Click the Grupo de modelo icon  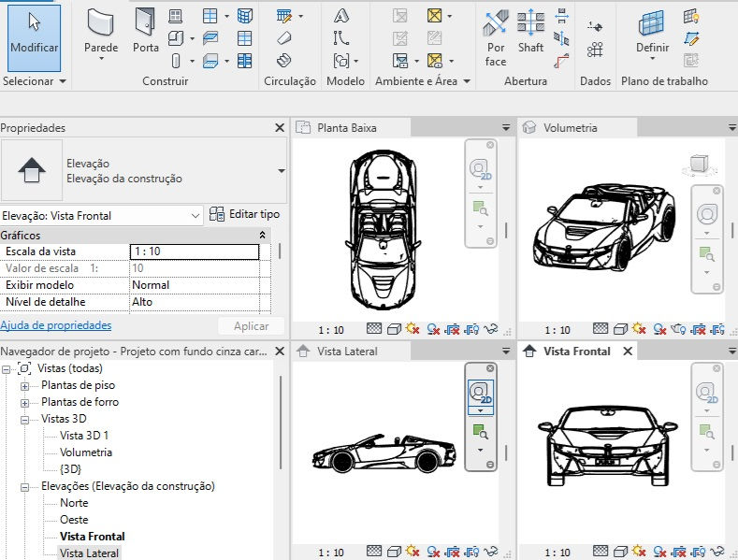point(341,61)
